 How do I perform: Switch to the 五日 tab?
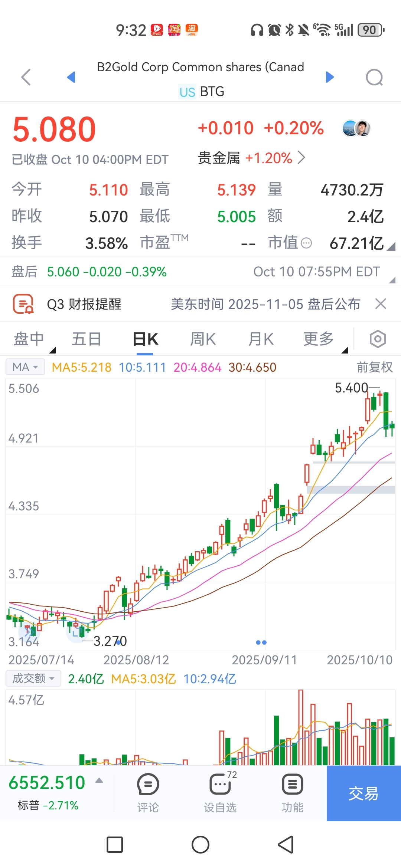click(87, 339)
